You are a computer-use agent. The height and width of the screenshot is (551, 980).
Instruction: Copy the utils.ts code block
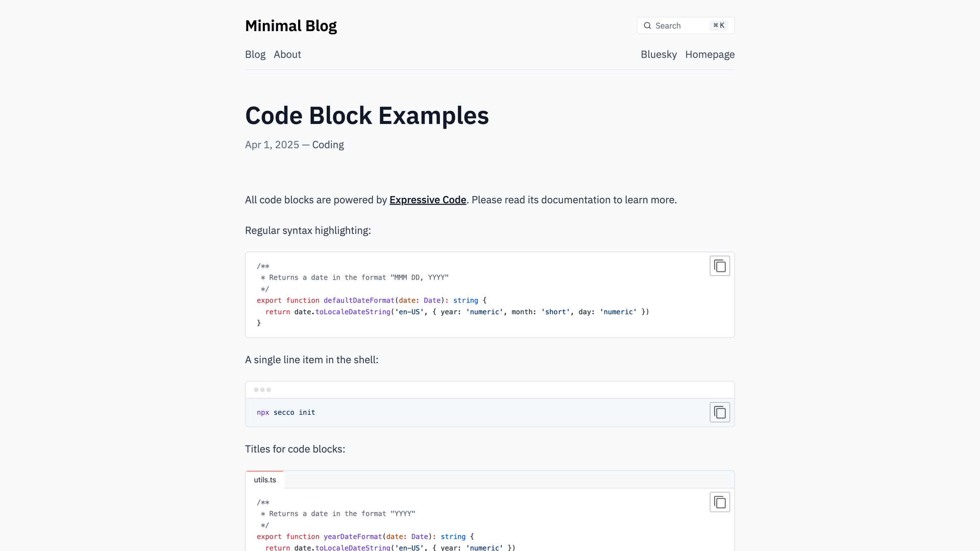click(x=720, y=502)
